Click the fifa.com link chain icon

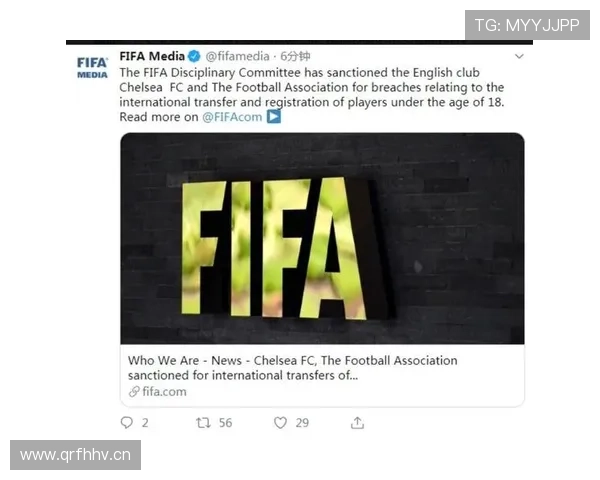tap(134, 392)
